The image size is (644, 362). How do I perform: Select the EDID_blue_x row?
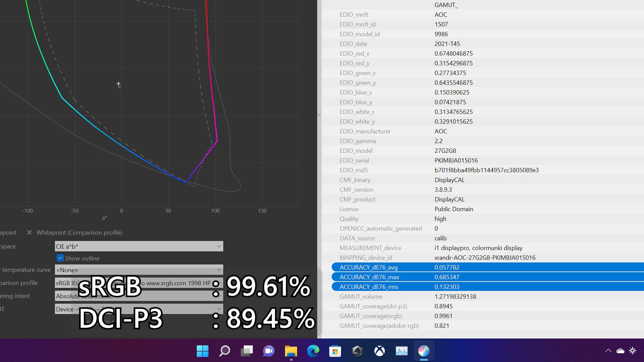(483, 92)
